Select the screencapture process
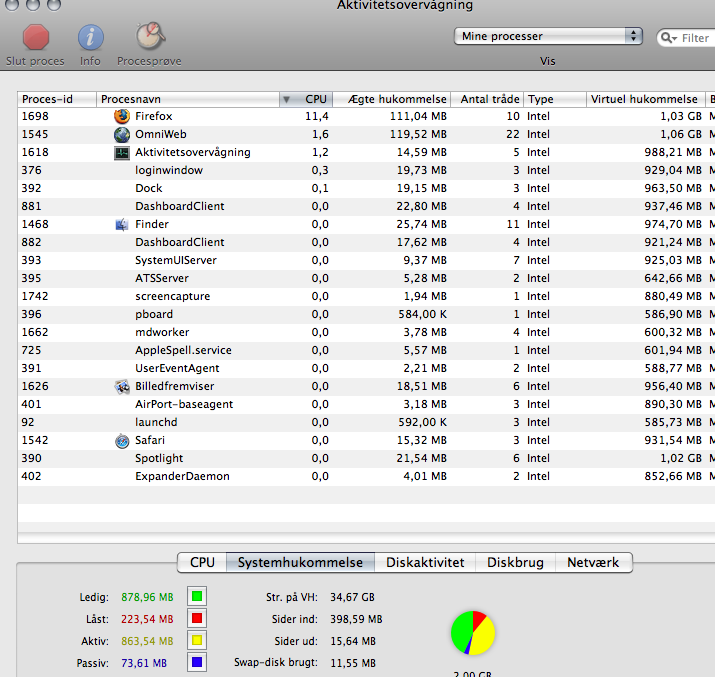Screen dimensions: 715x677 367,297
